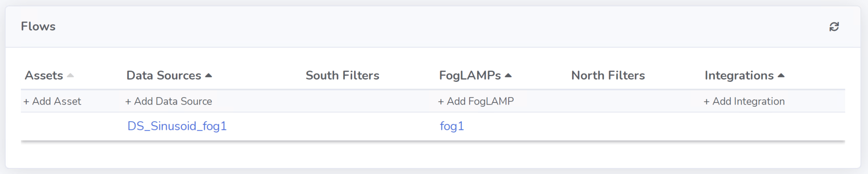Add a new integration
Viewport: 868px width, 174px height.
tap(744, 101)
